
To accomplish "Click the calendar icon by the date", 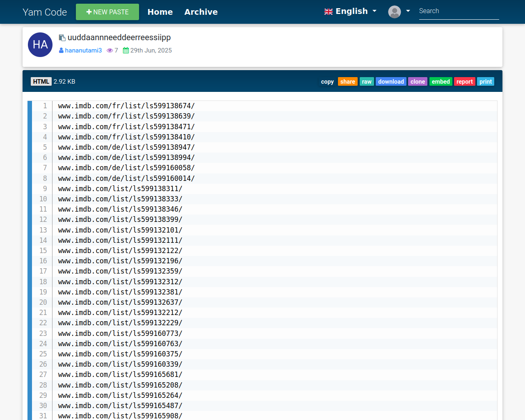I will tap(126, 50).
